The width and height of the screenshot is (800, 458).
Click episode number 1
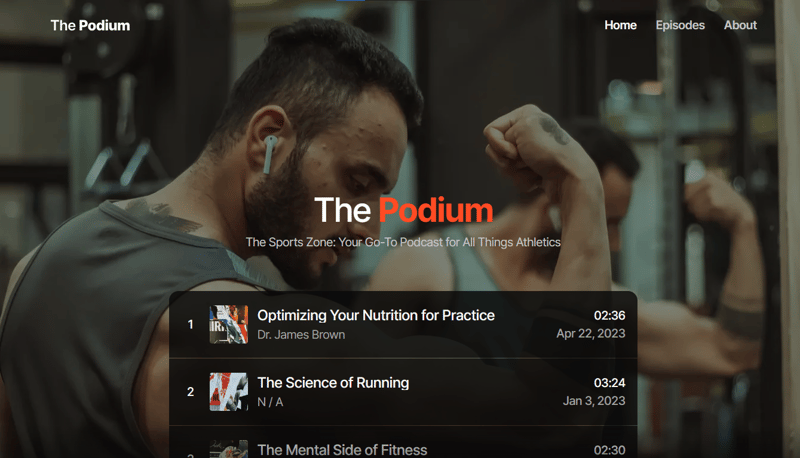[x=191, y=325]
